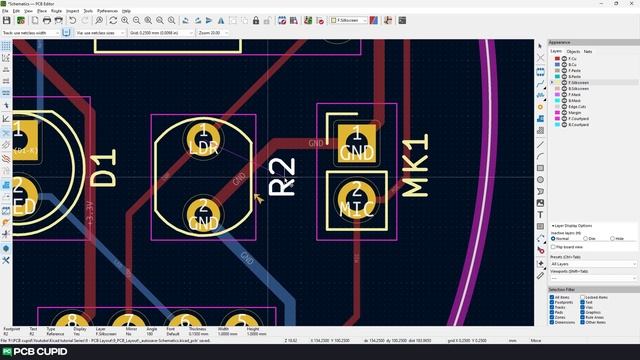Pick the Draw line tool
Screen dimensions: 640x360
click(x=540, y=145)
